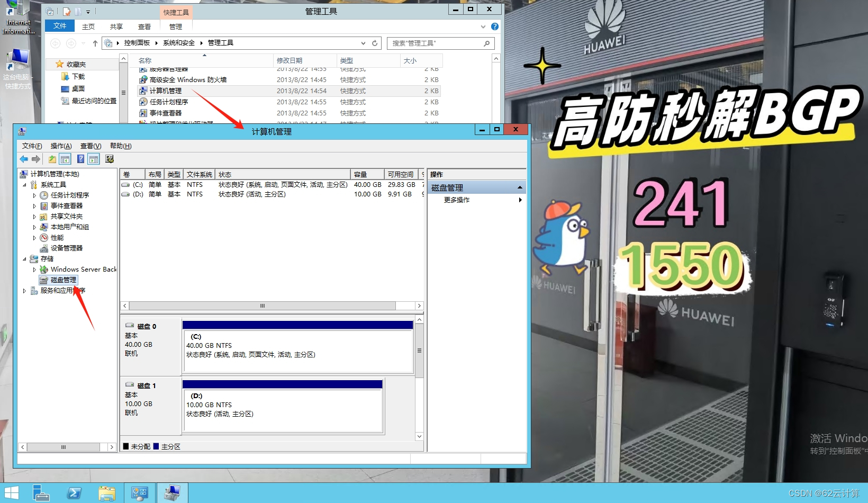Expand the 性能 node triangle

pyautogui.click(x=34, y=238)
